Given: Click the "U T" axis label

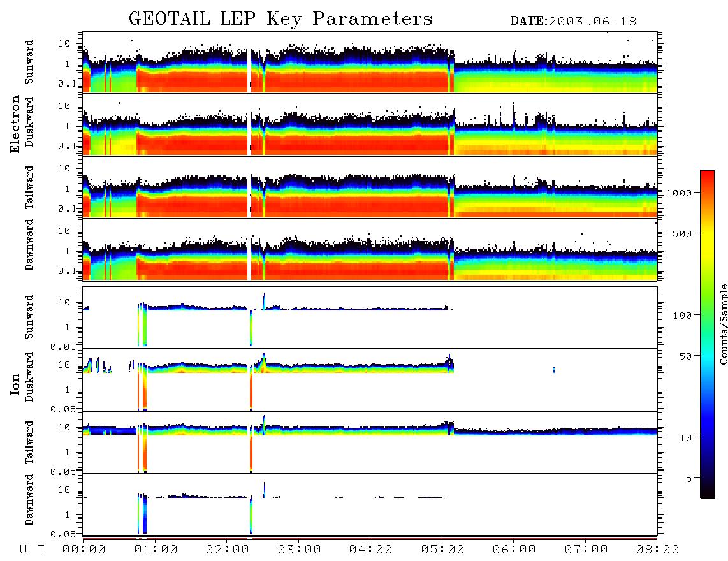Looking at the screenshot, I should [32, 550].
